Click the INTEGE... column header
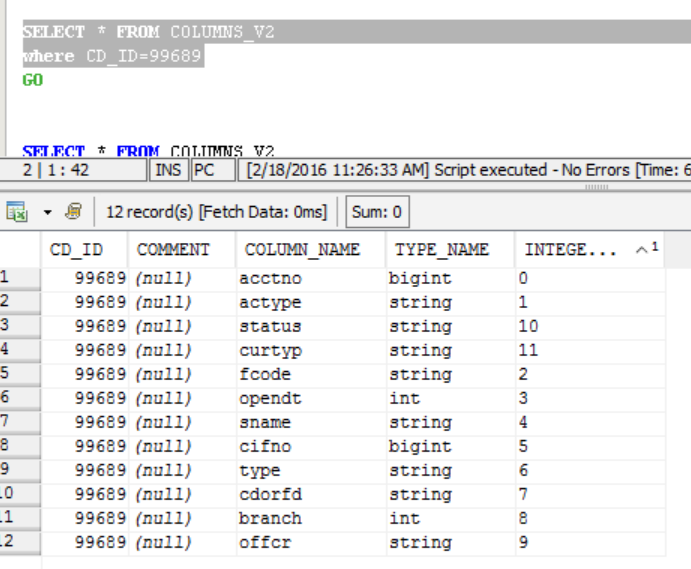Screen dimensions: 691x569 (590, 249)
